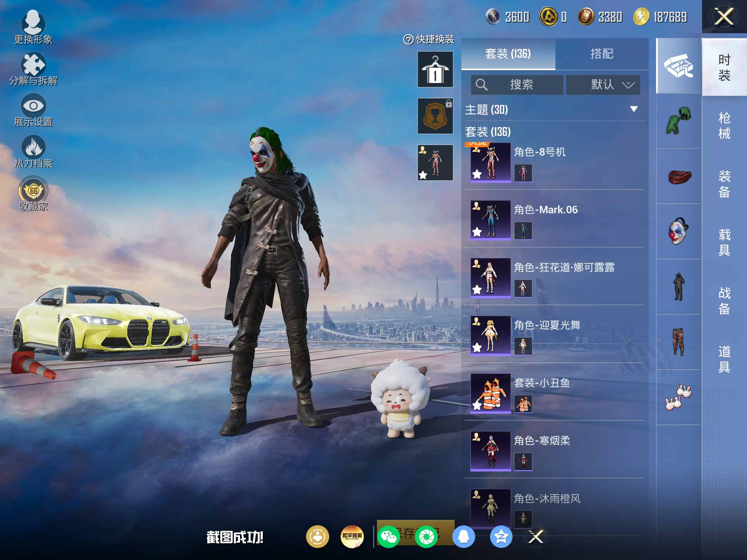Select the 套装-小丑鱼 outfit thumbnail
Image resolution: width=747 pixels, height=560 pixels.
pos(490,393)
